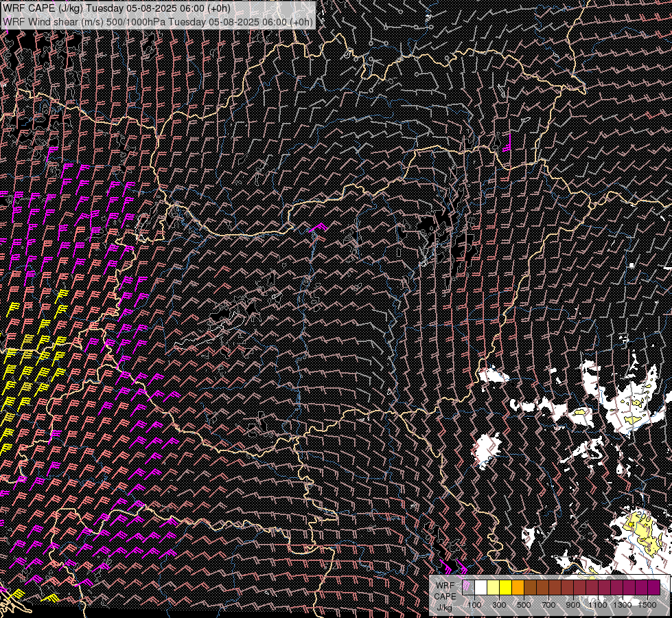The height and width of the screenshot is (618, 672).
Task: Select the white CAPE legend swatch
Action: tap(481, 588)
